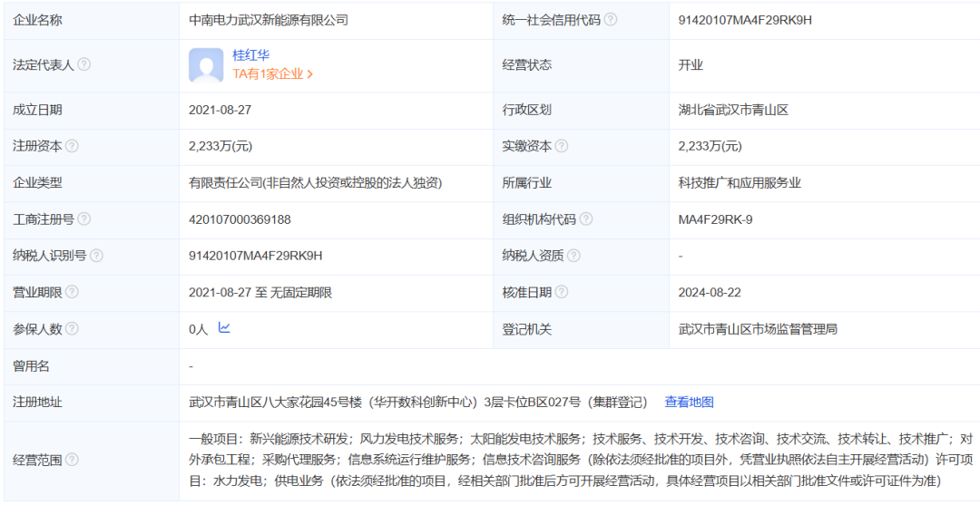
Task: Click help icon next to 参保人数
Action: 72,328
